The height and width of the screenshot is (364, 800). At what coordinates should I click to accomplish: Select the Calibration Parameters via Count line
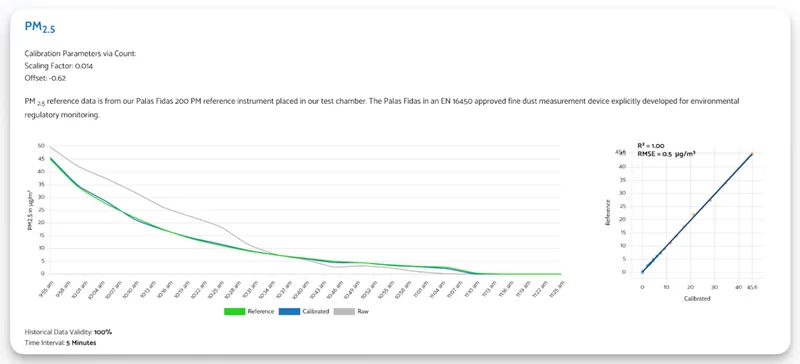[80, 53]
